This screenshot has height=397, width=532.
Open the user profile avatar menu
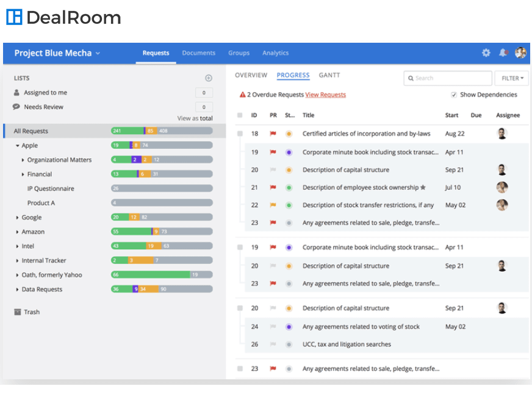coord(520,53)
